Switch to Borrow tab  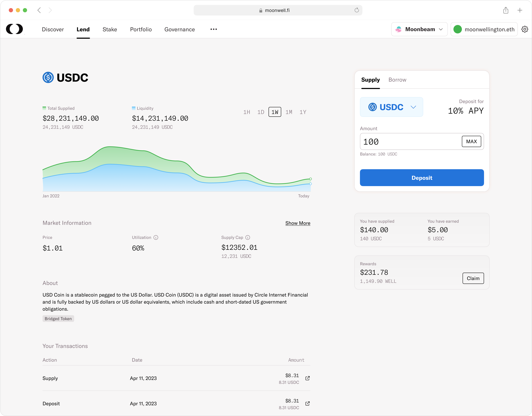pos(397,80)
